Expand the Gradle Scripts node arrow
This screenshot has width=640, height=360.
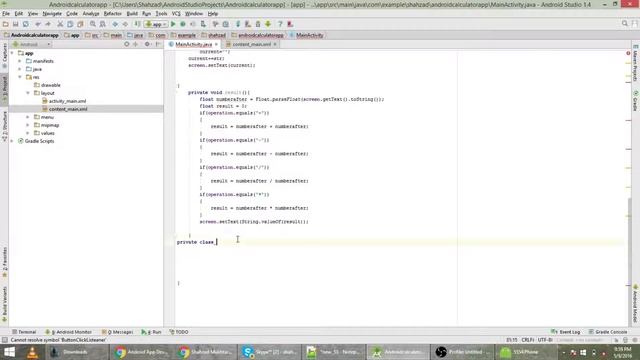coord(12,141)
